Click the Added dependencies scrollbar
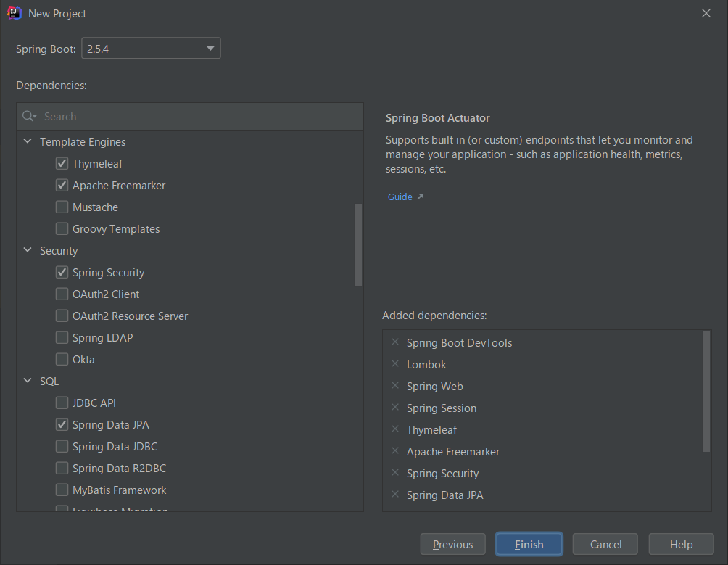This screenshot has width=728, height=565. click(706, 391)
